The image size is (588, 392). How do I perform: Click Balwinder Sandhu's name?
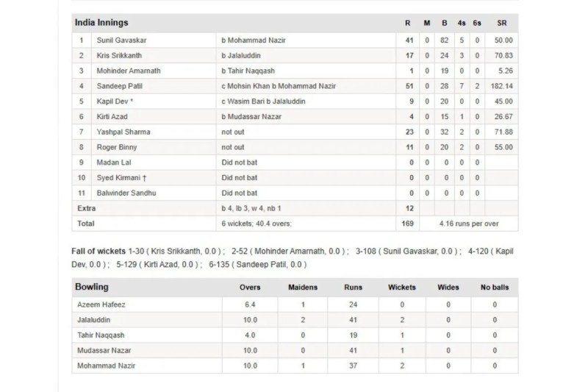tap(121, 193)
